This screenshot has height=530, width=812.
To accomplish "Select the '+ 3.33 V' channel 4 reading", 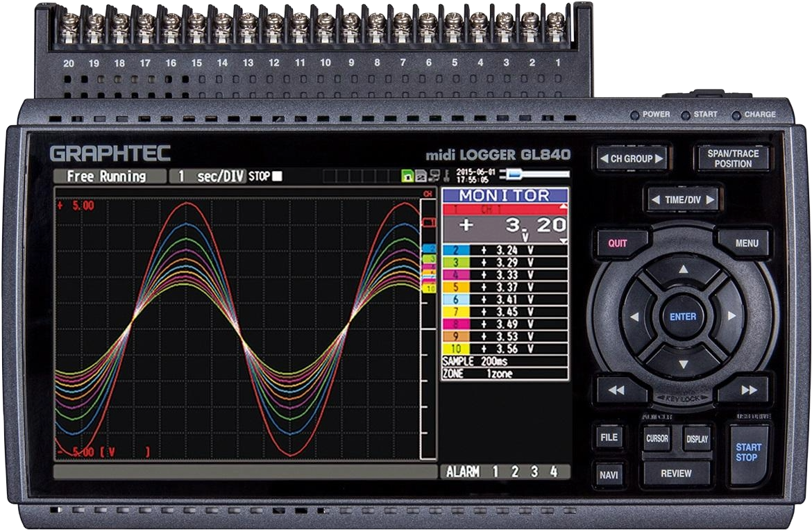I will pos(507,275).
